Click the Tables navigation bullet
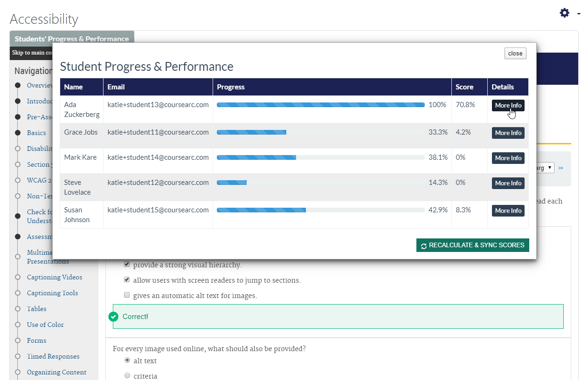The height and width of the screenshot is (380, 588). coord(18,309)
